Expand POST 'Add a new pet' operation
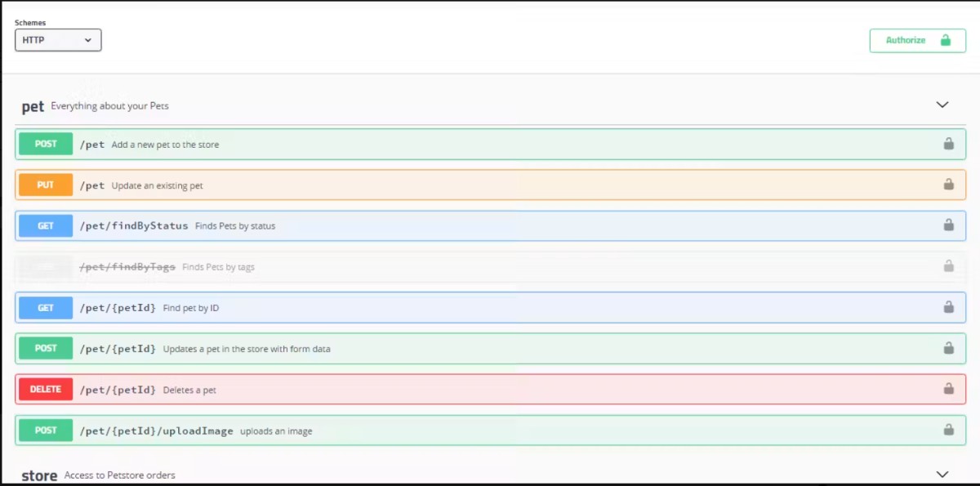The height and width of the screenshot is (486, 980). pyautogui.click(x=490, y=144)
